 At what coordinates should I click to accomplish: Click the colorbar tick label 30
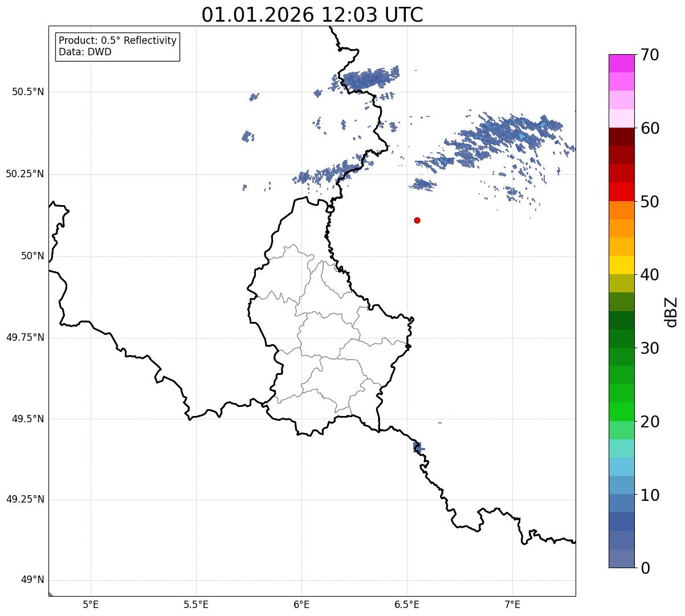(650, 348)
